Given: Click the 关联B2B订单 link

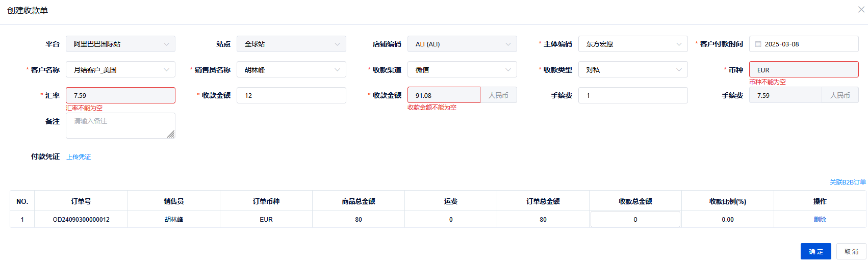Looking at the screenshot, I should point(847,182).
